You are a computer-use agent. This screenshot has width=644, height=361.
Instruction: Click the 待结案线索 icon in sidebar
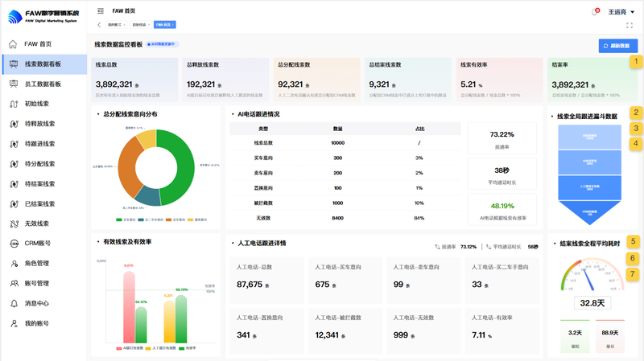(14, 184)
